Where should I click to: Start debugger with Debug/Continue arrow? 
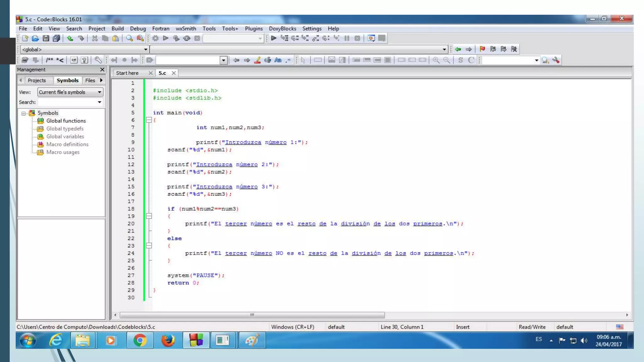pos(274,38)
